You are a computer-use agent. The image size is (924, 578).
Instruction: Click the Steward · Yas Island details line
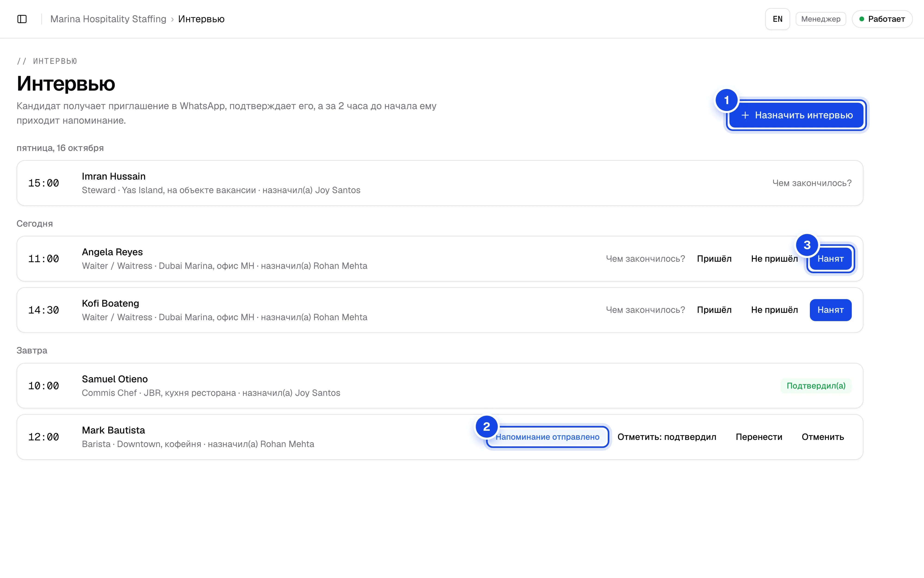point(221,190)
